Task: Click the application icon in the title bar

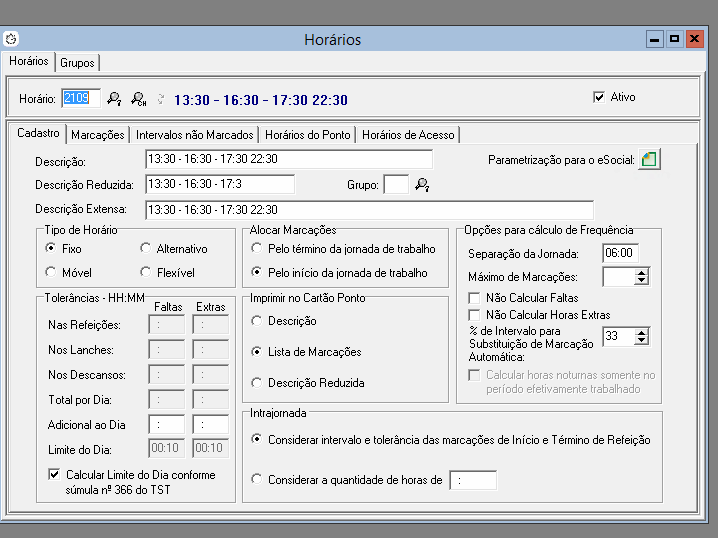Action: pyautogui.click(x=11, y=39)
